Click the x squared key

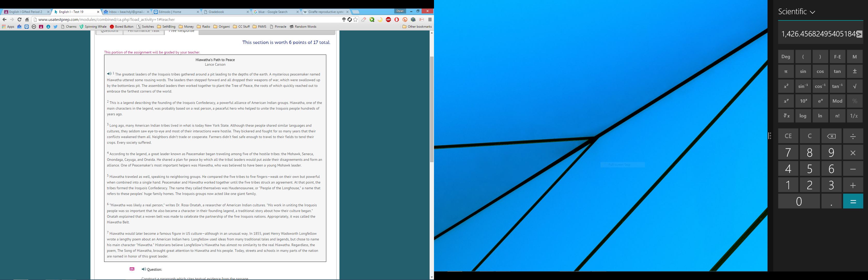pyautogui.click(x=786, y=86)
